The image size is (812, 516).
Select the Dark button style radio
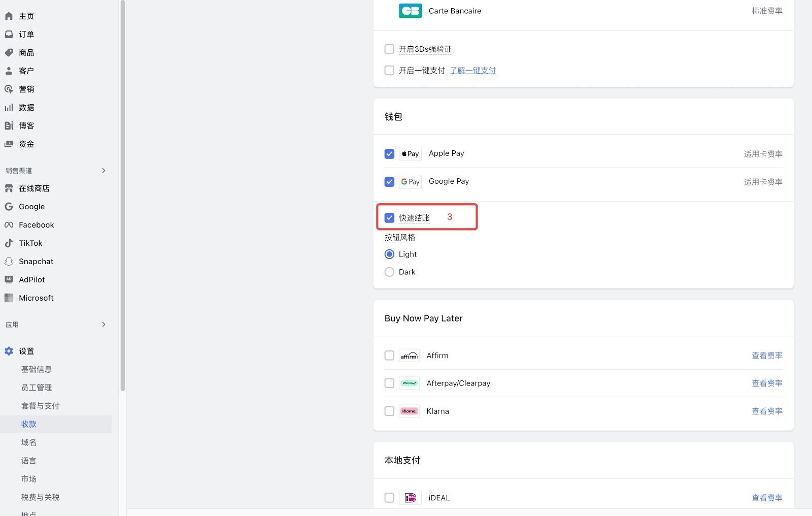(389, 272)
